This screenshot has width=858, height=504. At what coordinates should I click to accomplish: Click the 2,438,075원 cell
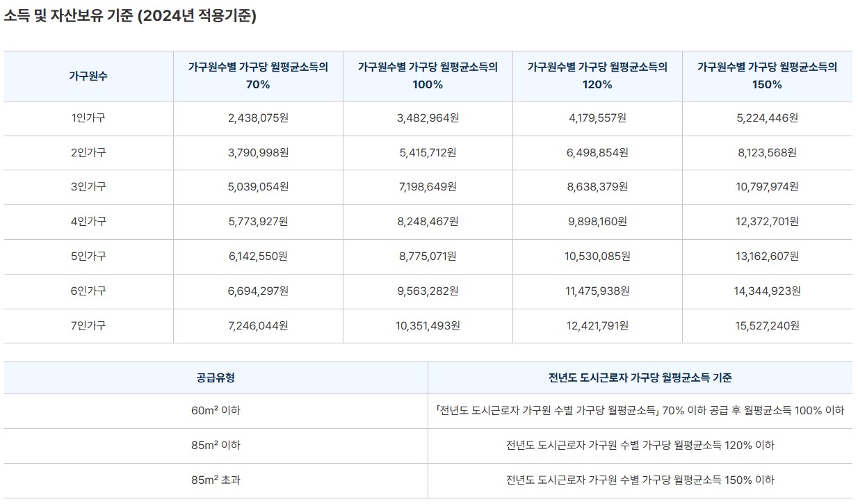click(257, 118)
